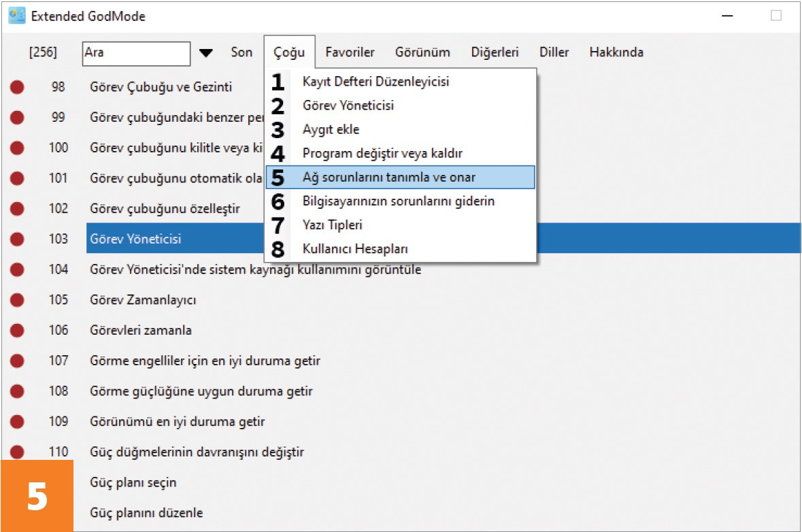Click the red dot beside row 102
802x532 pixels.
click(18, 209)
